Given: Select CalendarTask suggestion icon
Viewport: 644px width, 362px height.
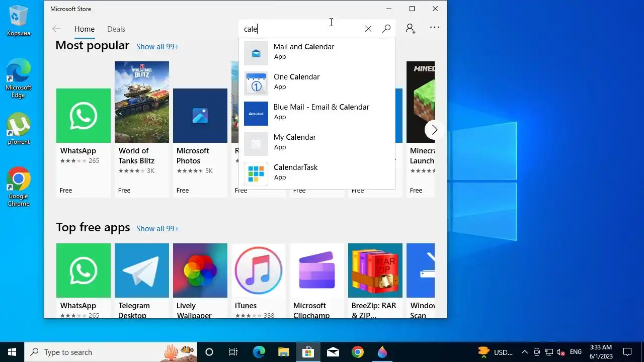Looking at the screenshot, I should [x=256, y=174].
